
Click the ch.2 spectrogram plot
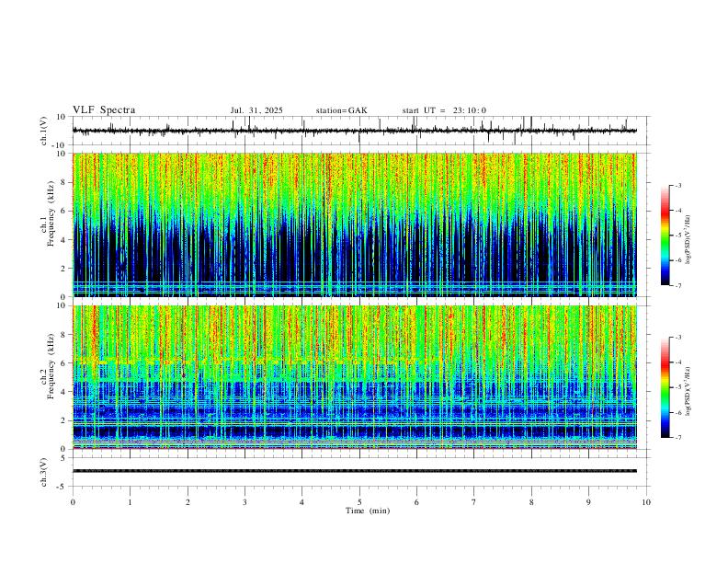click(x=355, y=377)
